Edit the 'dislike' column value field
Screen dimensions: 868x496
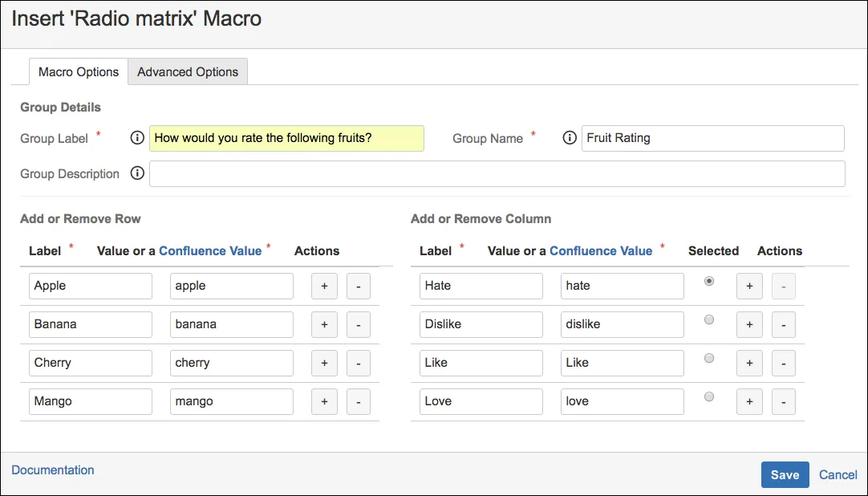623,324
